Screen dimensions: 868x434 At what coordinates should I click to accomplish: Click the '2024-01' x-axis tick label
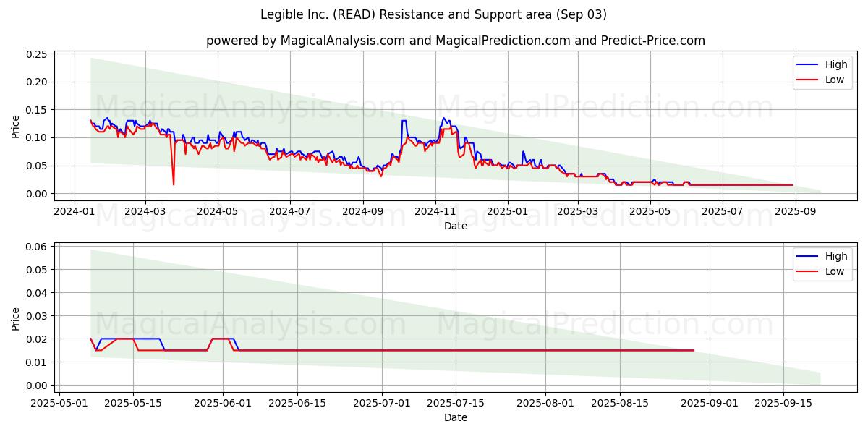75,211
